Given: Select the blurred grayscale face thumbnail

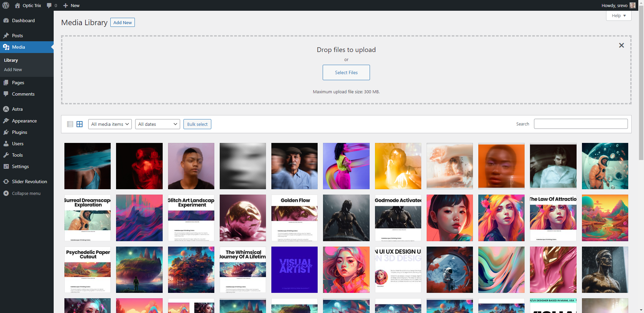Looking at the screenshot, I should [x=243, y=166].
